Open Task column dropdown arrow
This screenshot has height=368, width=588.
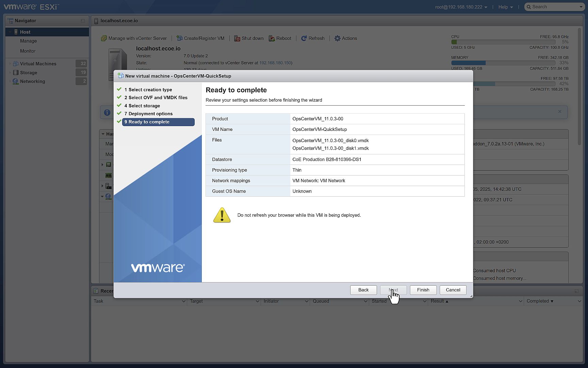[183, 301]
